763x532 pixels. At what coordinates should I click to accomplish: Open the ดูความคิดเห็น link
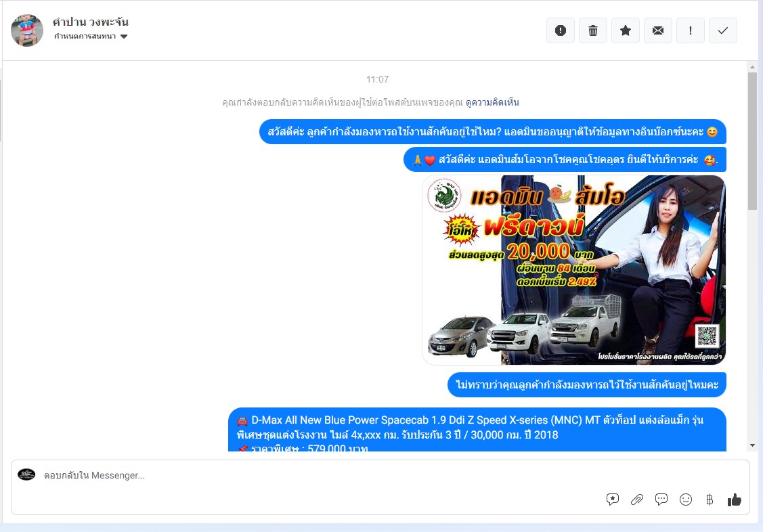point(492,103)
